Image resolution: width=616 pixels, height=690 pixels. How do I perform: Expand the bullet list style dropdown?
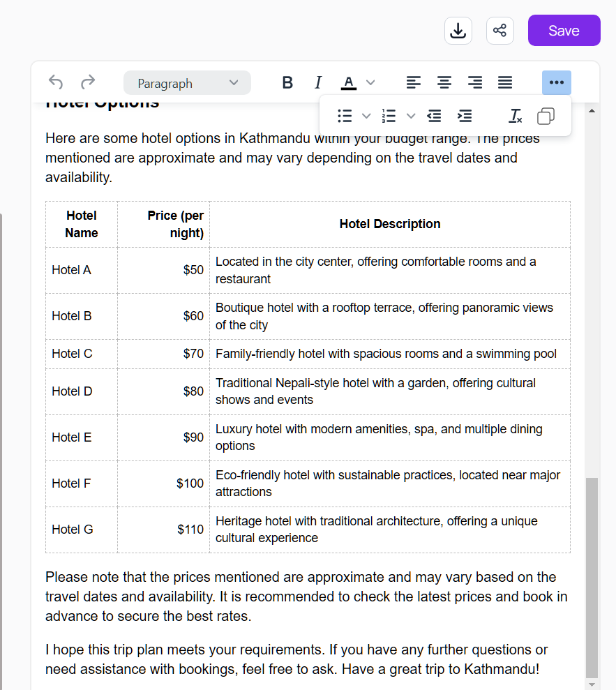(x=366, y=116)
